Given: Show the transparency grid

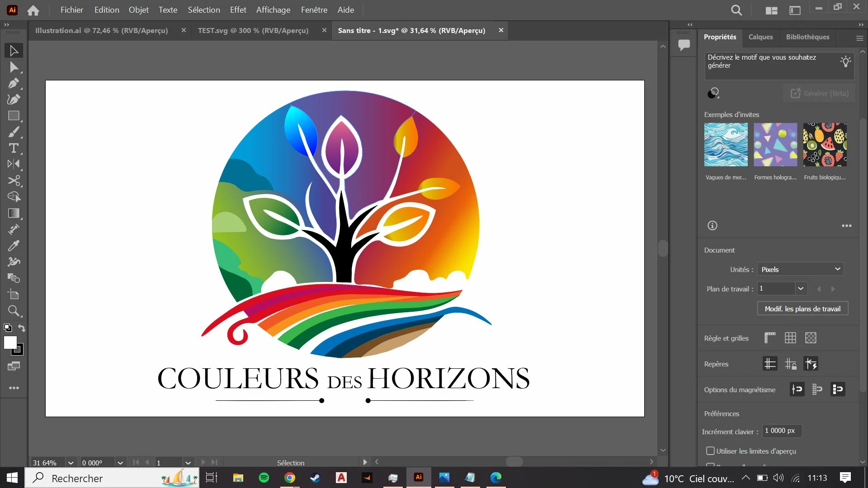Looking at the screenshot, I should [x=811, y=338].
